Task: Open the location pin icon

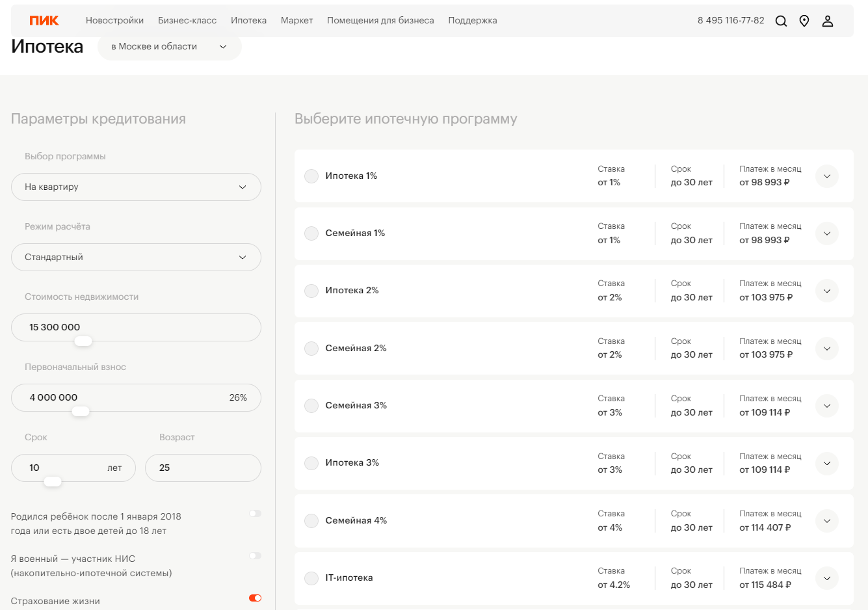Action: pos(804,21)
